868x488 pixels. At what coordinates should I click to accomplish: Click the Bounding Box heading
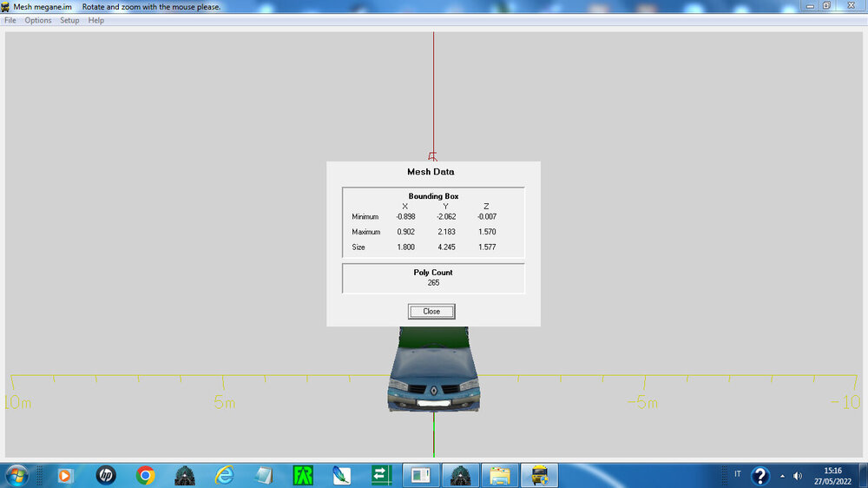(x=433, y=196)
